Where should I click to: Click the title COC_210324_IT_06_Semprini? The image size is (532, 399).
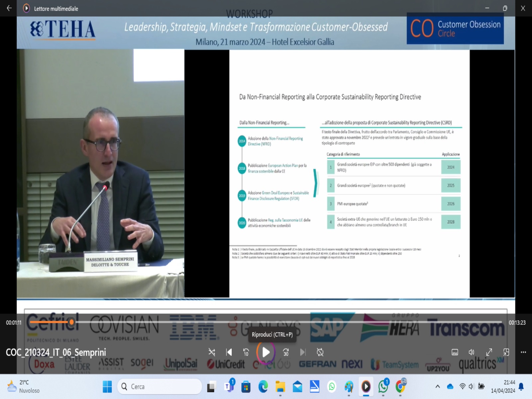[56, 352]
